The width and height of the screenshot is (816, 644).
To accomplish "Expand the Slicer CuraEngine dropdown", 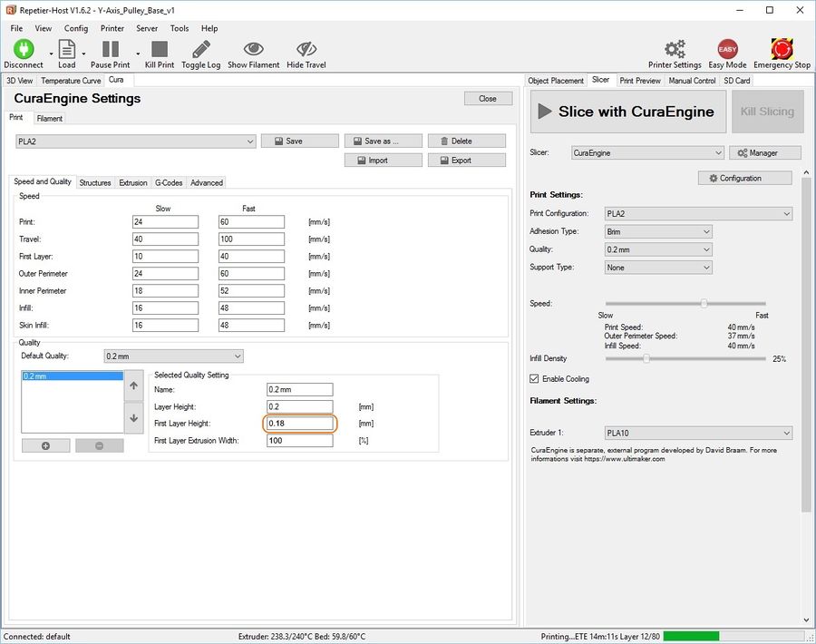I will (x=718, y=153).
